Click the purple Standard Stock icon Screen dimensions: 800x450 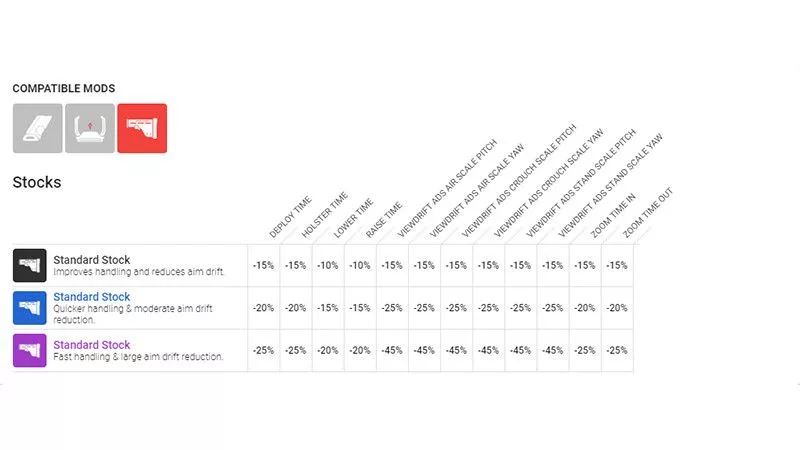point(30,350)
